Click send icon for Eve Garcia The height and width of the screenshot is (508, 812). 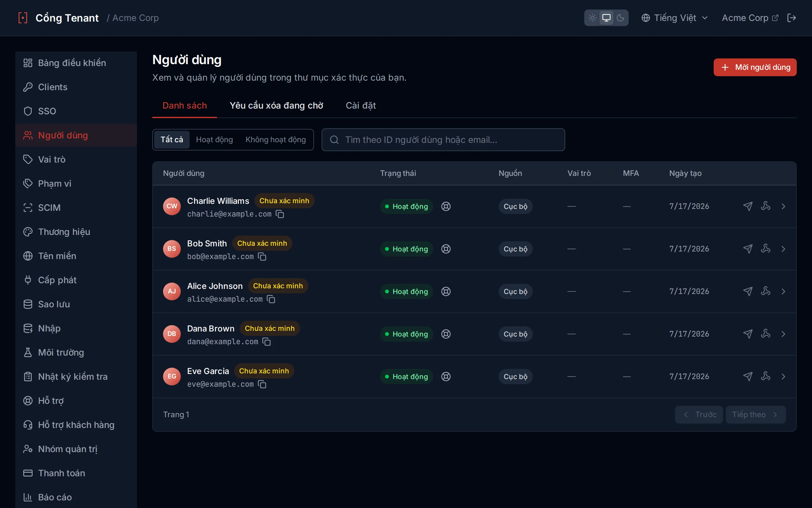[x=748, y=377]
